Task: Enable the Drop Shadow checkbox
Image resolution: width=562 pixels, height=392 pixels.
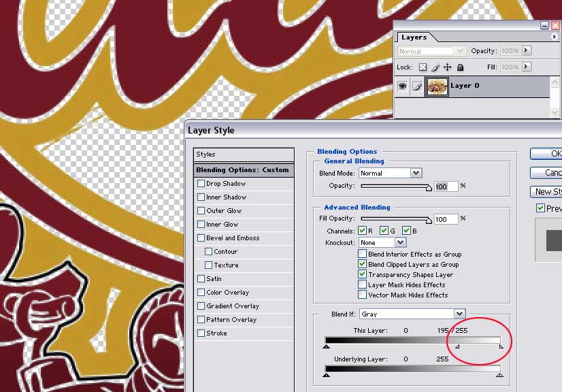Action: pyautogui.click(x=201, y=184)
